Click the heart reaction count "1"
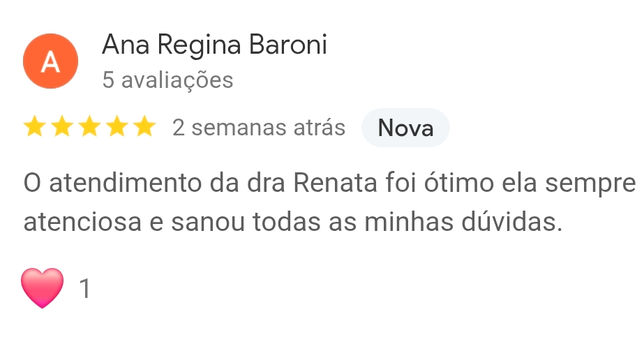This screenshot has height=337, width=644. [85, 289]
